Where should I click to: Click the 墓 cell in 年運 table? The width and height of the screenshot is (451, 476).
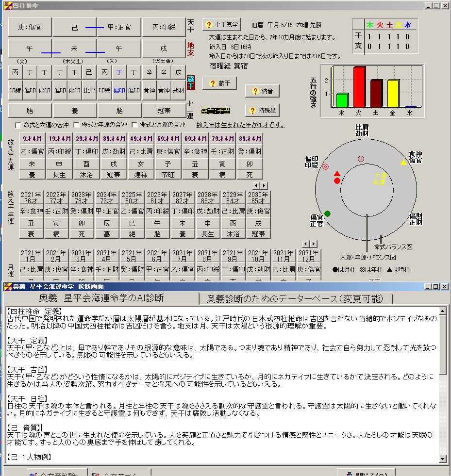(107, 234)
